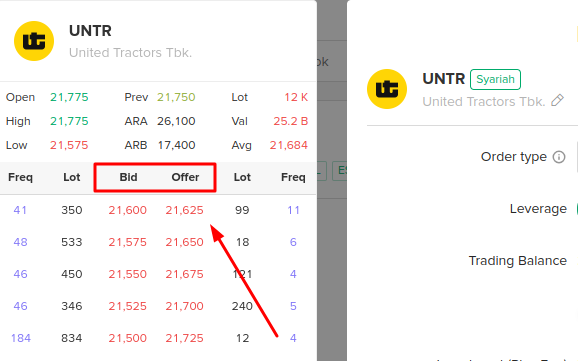The image size is (578, 361).
Task: Click bid price 21,600
Action: coord(128,210)
